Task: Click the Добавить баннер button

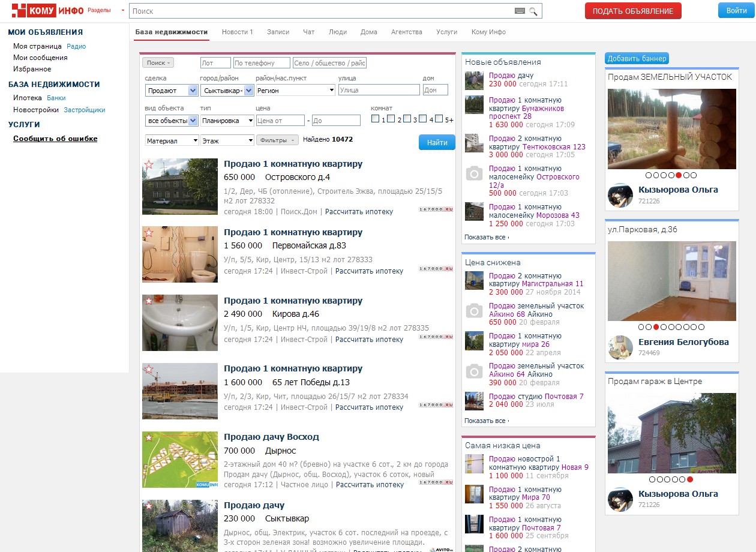Action: tap(637, 58)
